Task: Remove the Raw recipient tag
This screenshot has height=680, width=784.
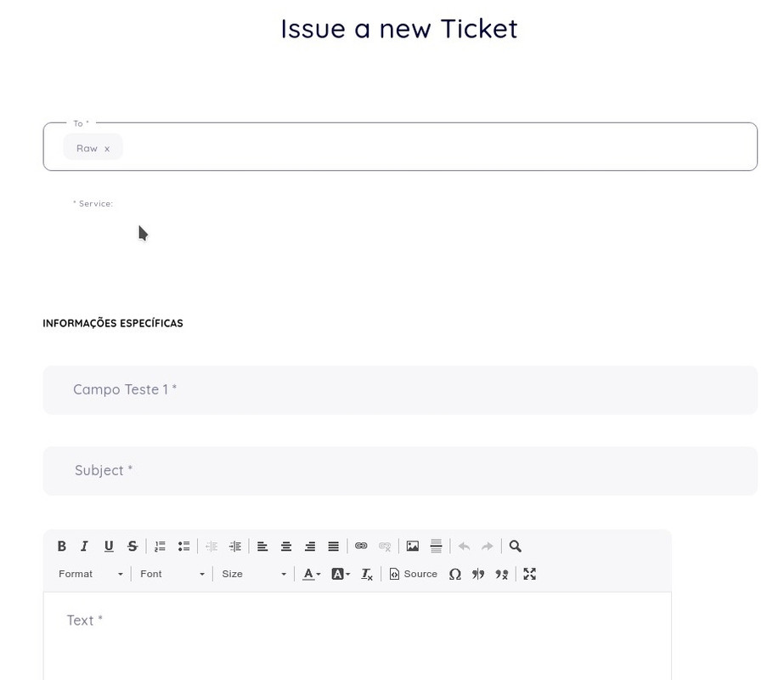Action: (x=107, y=149)
